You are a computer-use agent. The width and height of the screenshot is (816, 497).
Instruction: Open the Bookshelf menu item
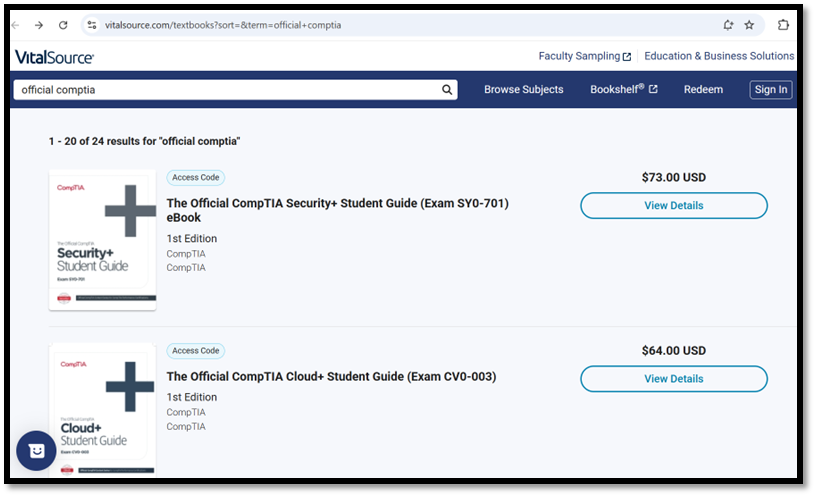623,89
